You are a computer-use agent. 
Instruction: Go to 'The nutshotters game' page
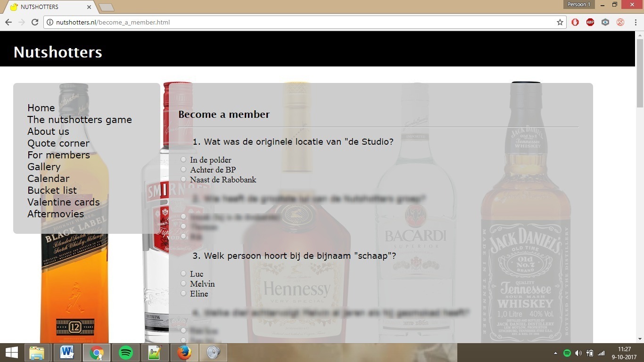[80, 120]
